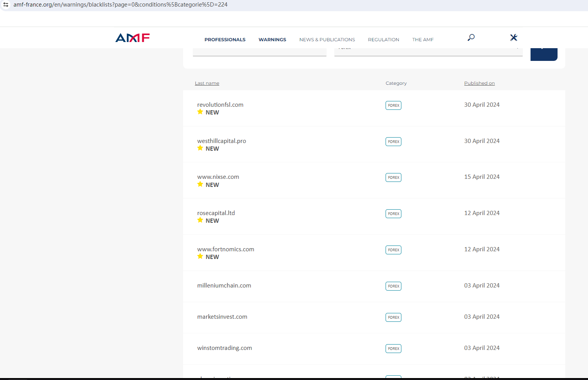The height and width of the screenshot is (380, 588).
Task: Sort list by Published on
Action: 479,83
